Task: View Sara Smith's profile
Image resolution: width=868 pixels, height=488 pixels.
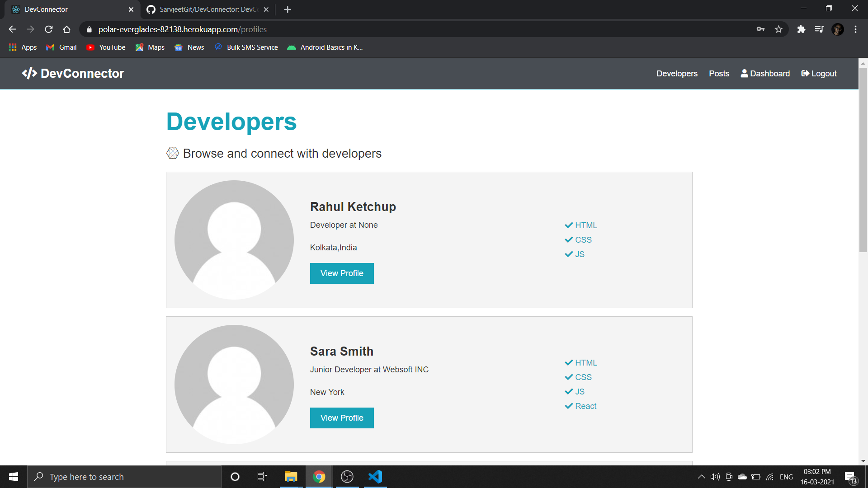Action: click(342, 418)
